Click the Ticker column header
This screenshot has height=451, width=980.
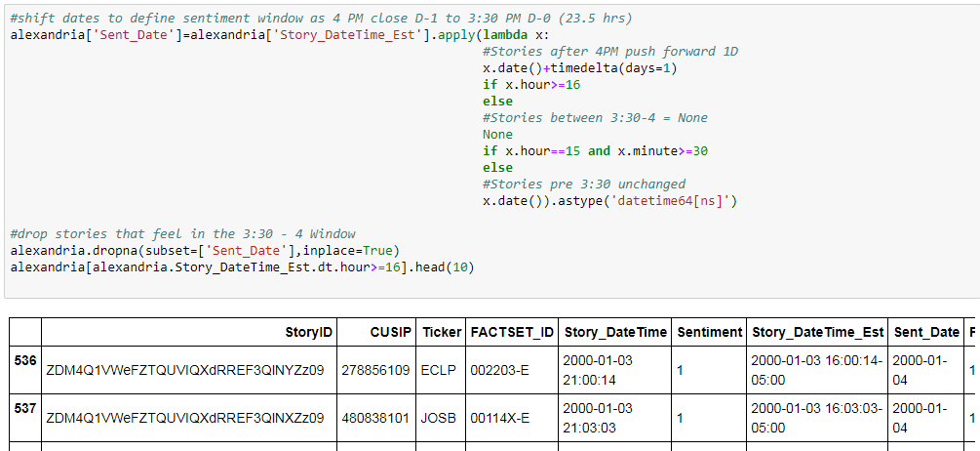coord(442,332)
